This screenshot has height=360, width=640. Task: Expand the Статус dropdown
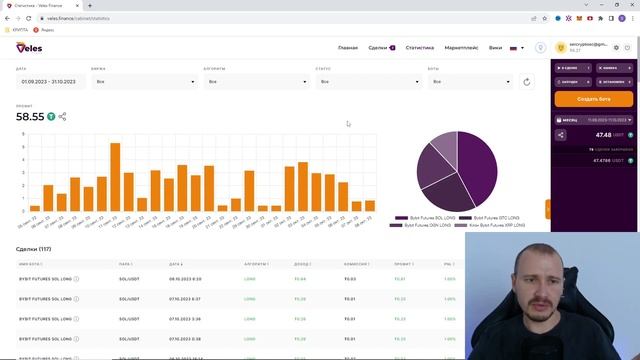[x=369, y=82]
